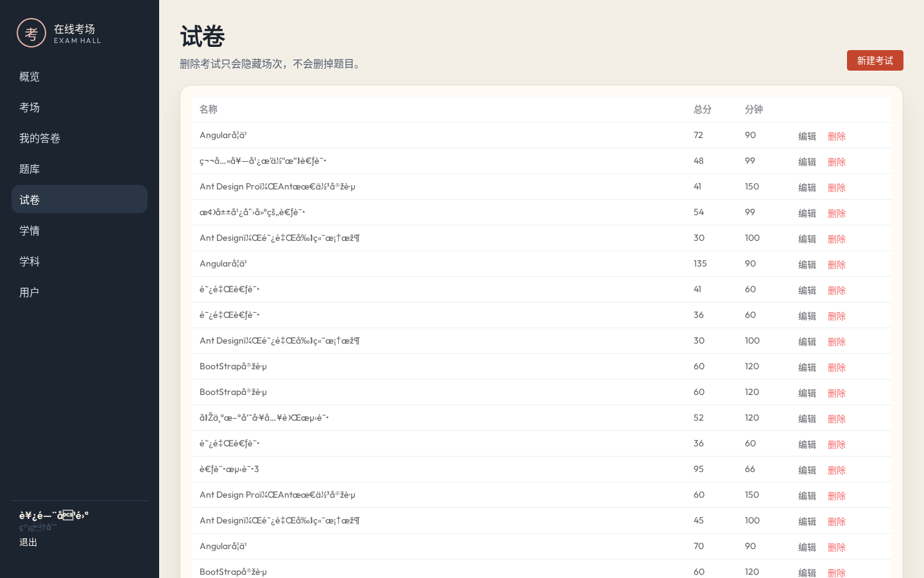Delete the Ant Design Pro exam scoring 41
924x578 pixels.
837,188
